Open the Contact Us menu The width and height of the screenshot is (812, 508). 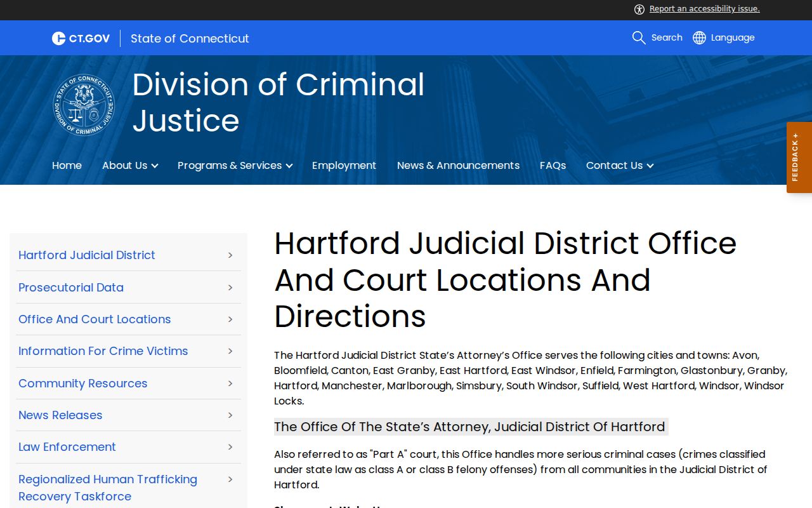(614, 165)
